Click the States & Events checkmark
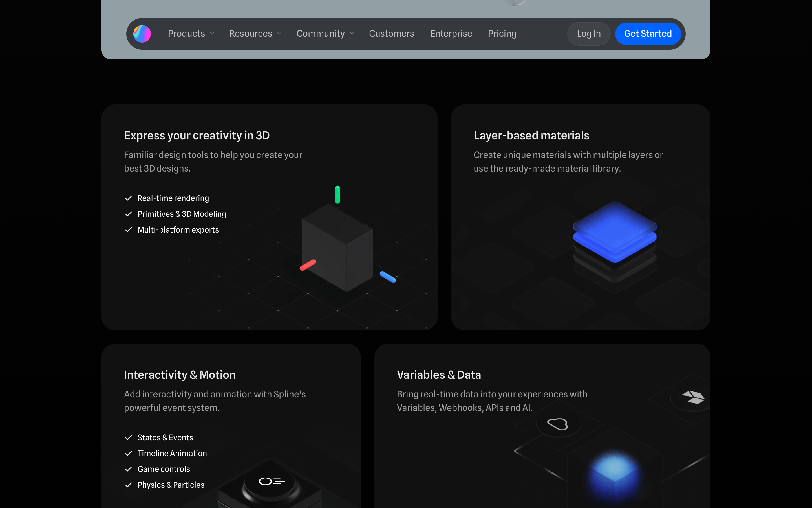The height and width of the screenshot is (508, 812). click(x=128, y=437)
